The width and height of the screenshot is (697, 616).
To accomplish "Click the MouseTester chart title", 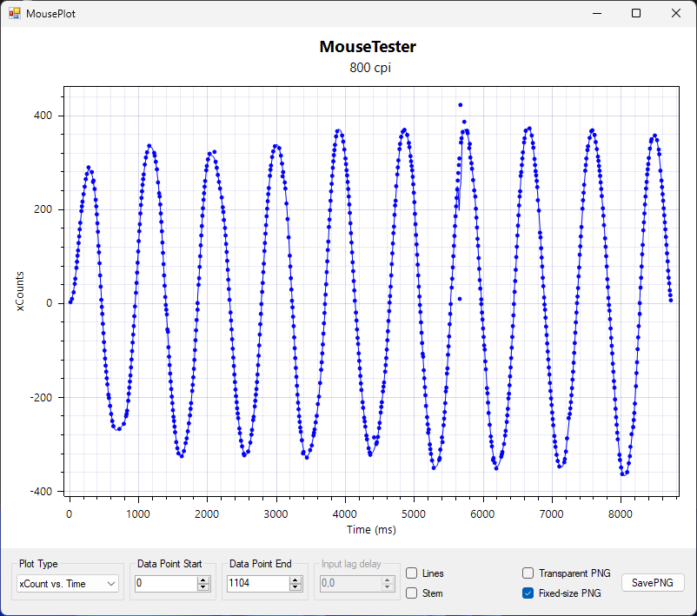I will [368, 47].
